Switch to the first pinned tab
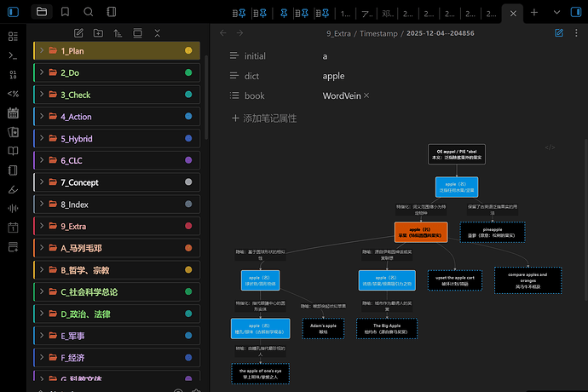588x392 pixels. (242, 13)
